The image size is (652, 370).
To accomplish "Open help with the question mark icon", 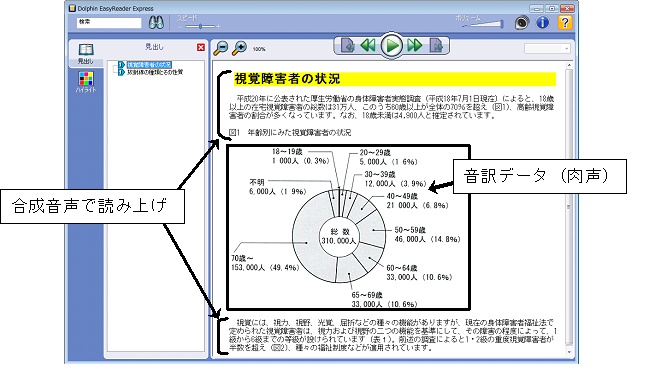I will click(565, 22).
